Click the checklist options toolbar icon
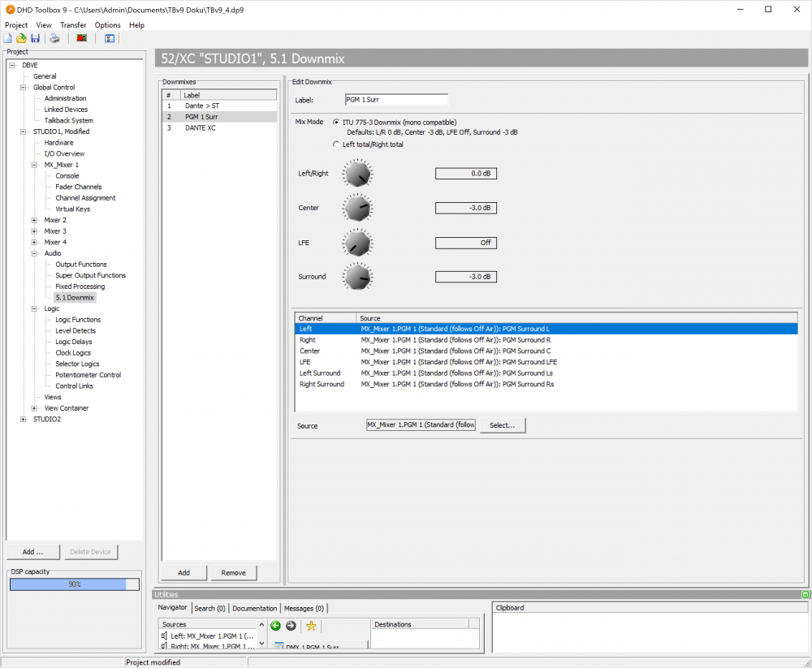Screen dimensions: 812x668 point(110,38)
